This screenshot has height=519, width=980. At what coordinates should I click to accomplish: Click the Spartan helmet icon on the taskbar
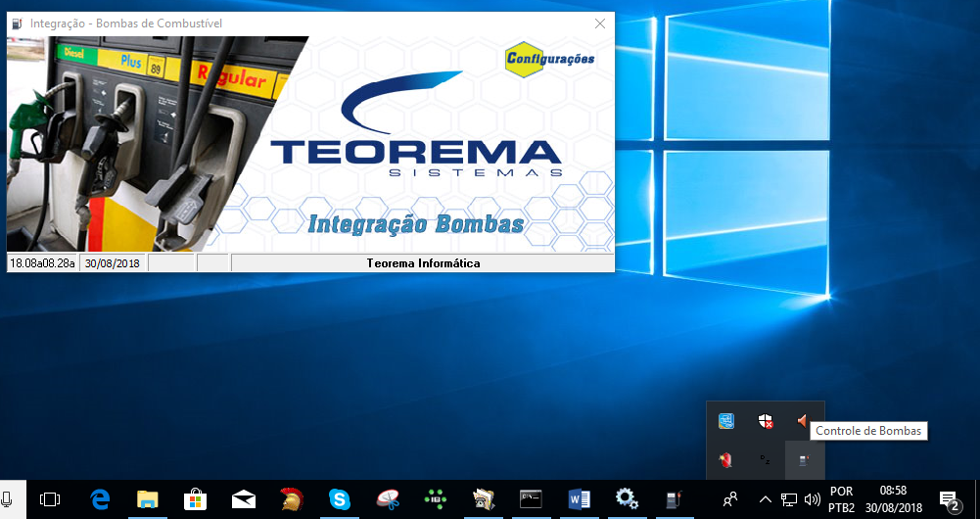pos(291,499)
